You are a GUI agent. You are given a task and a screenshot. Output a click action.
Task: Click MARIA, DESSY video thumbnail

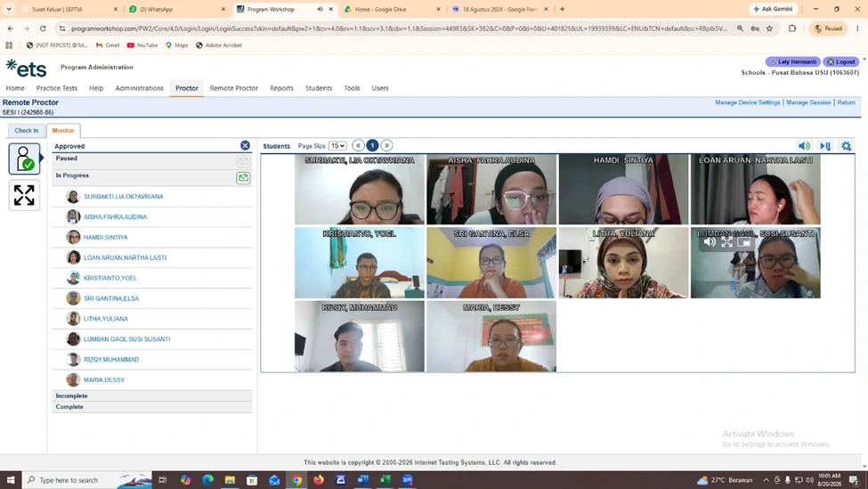tap(491, 336)
